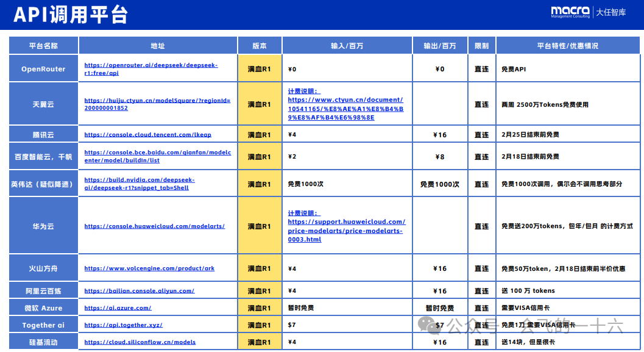Click the 限制 column header
644x352 pixels.
(482, 46)
